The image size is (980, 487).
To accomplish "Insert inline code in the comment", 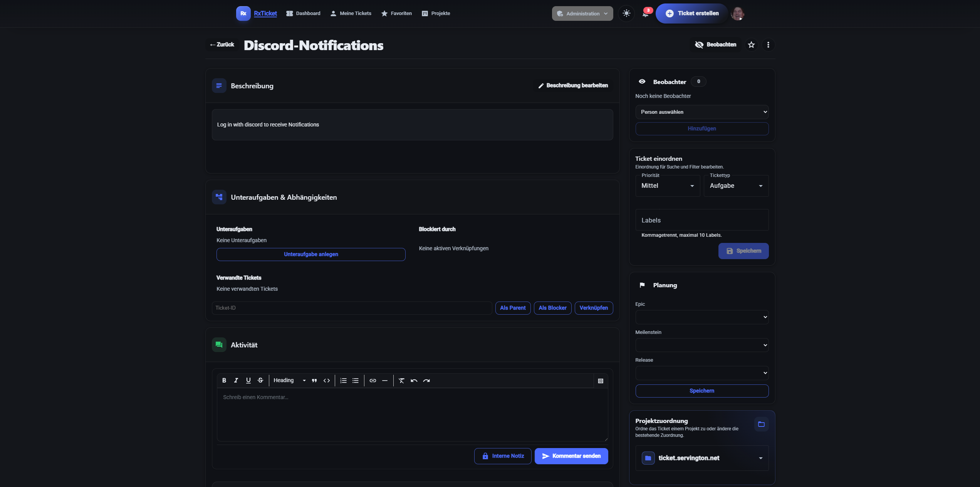I will click(x=327, y=381).
